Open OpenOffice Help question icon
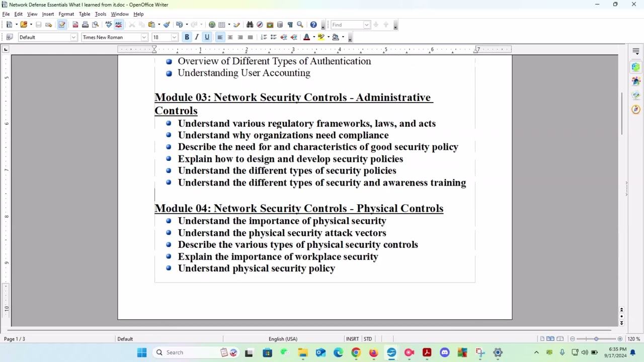Image resolution: width=644 pixels, height=362 pixels. pos(313,25)
